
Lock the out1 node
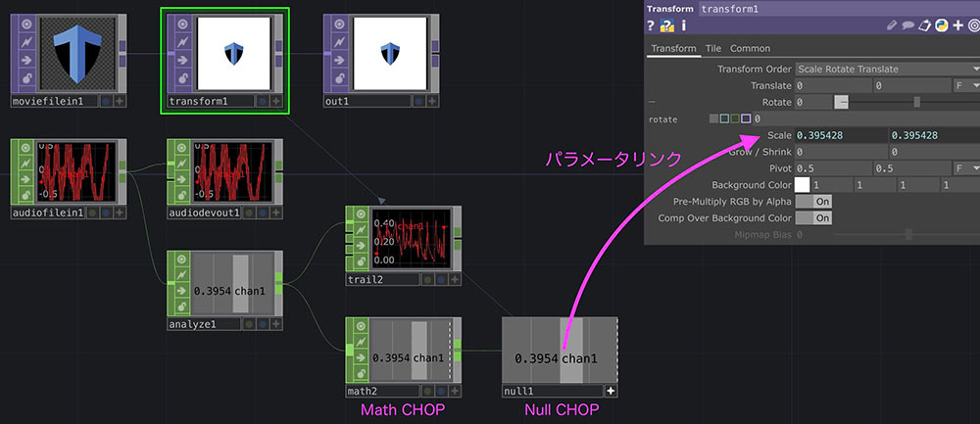[x=338, y=78]
